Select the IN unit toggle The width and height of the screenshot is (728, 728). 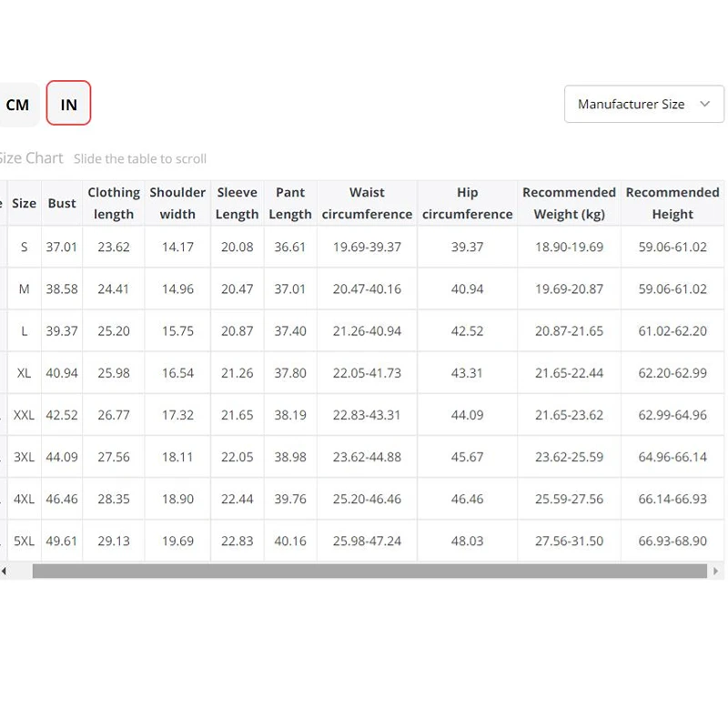[69, 103]
